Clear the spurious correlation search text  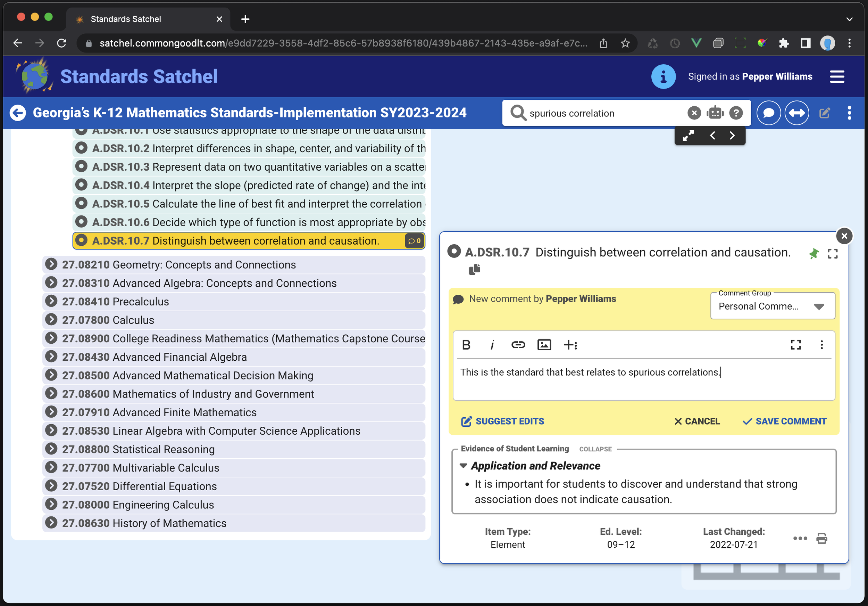(694, 113)
